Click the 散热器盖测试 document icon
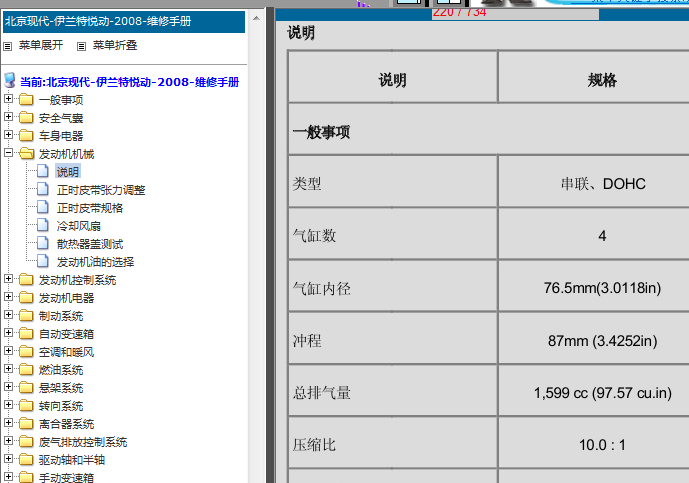This screenshot has width=689, height=483. tap(43, 243)
